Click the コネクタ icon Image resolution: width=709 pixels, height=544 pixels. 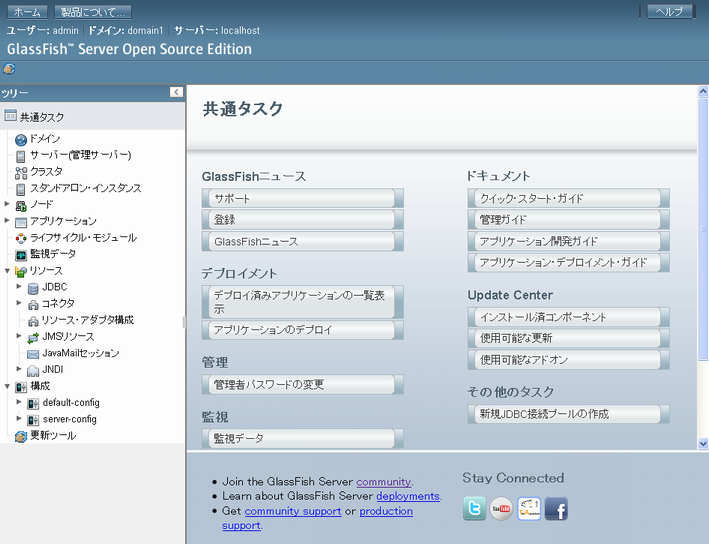33,304
